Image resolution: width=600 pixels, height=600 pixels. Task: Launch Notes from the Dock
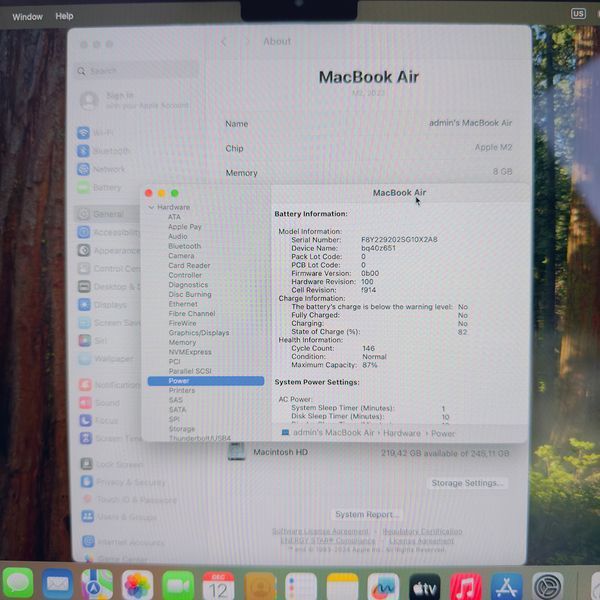click(x=342, y=587)
